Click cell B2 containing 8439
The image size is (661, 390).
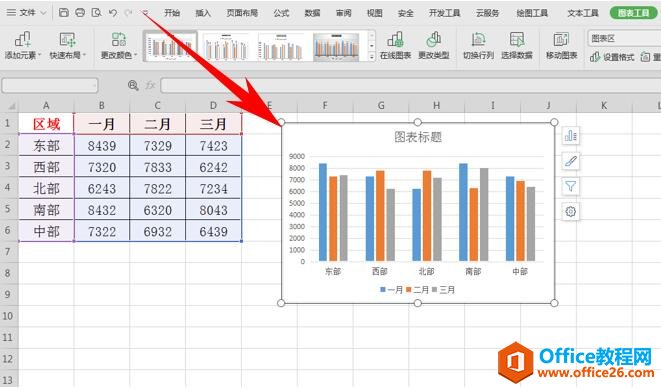[102, 145]
